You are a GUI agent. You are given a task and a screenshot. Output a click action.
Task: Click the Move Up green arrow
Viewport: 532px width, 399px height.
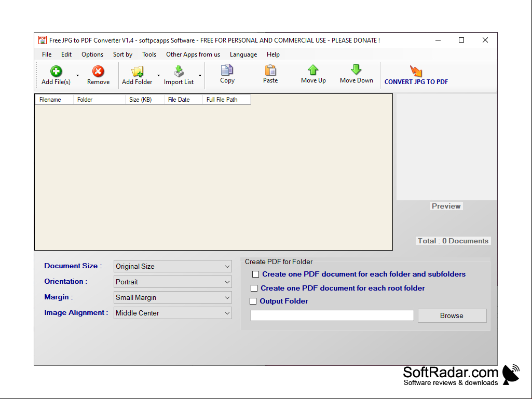[x=313, y=70]
